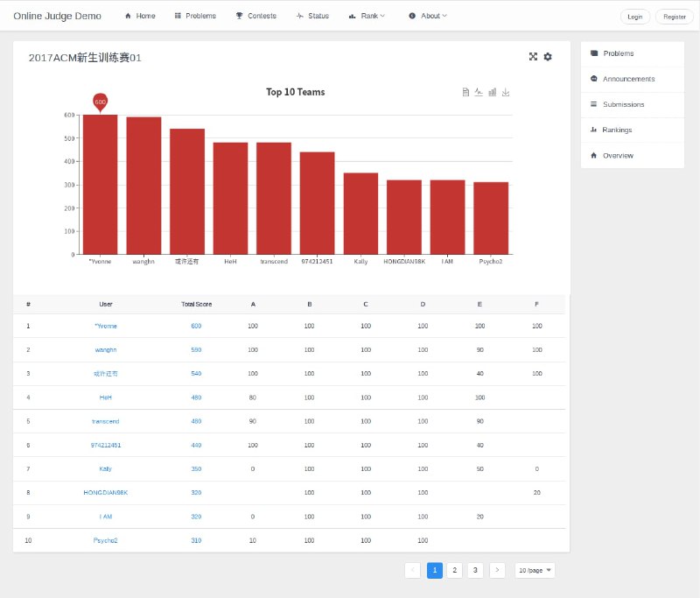Click the sidebar Announcements icon

click(594, 79)
